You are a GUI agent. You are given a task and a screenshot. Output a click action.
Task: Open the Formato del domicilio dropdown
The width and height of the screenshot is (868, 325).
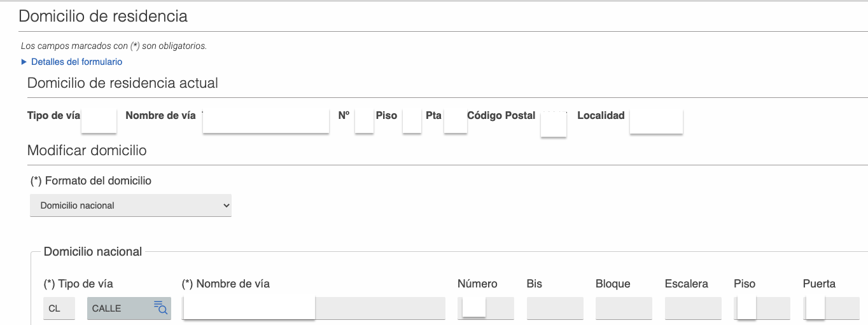[130, 205]
